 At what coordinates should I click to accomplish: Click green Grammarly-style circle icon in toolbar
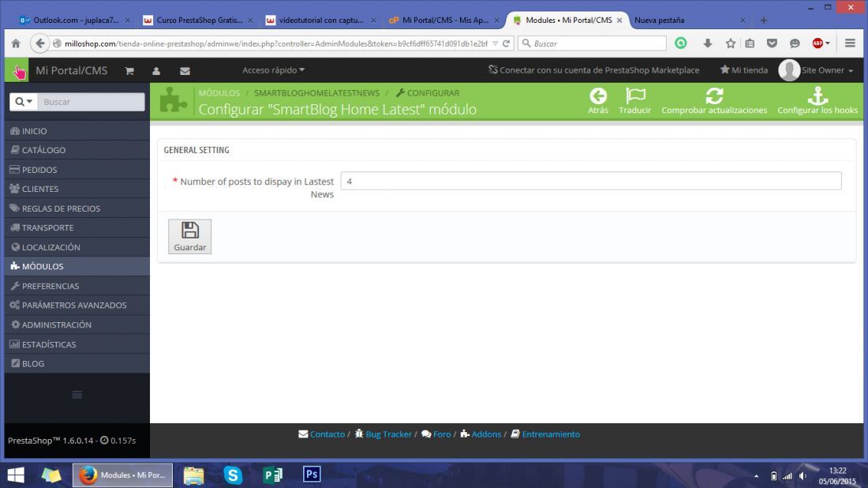tap(681, 43)
